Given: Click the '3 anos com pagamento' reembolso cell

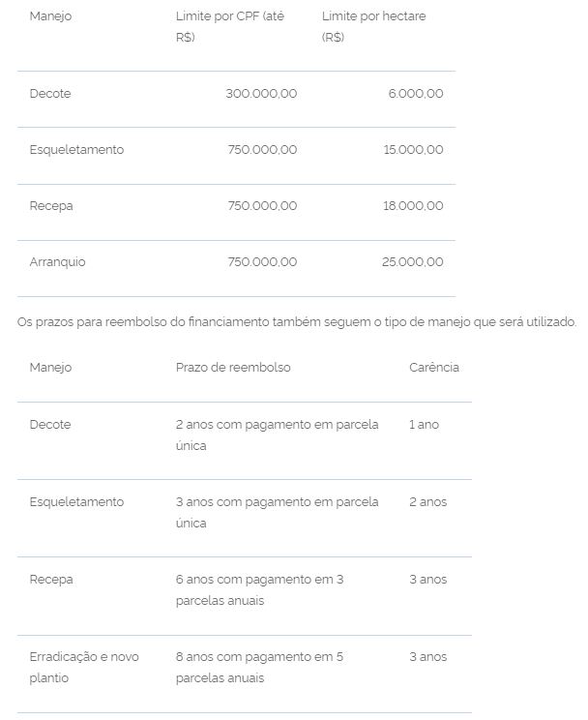Looking at the screenshot, I should pyautogui.click(x=277, y=512).
